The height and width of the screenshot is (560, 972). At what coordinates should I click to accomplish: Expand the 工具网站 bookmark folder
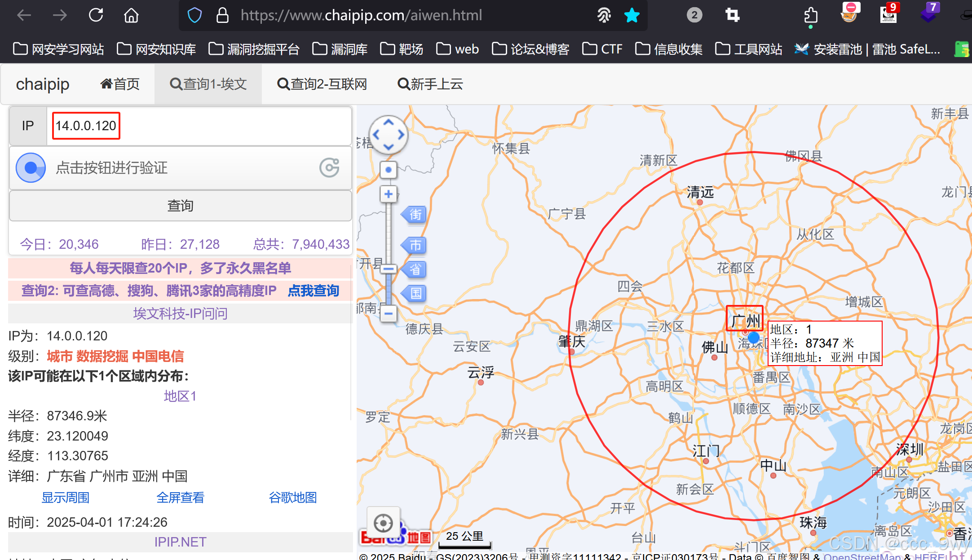(x=749, y=49)
